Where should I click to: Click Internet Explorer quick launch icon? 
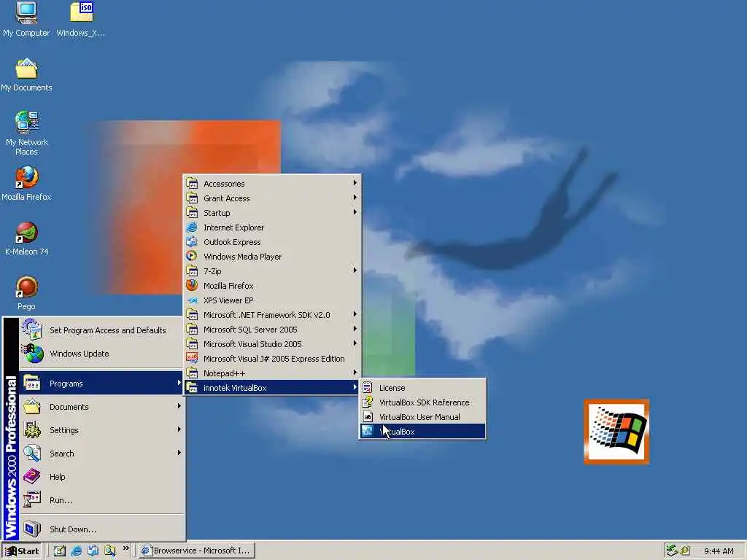tap(76, 551)
